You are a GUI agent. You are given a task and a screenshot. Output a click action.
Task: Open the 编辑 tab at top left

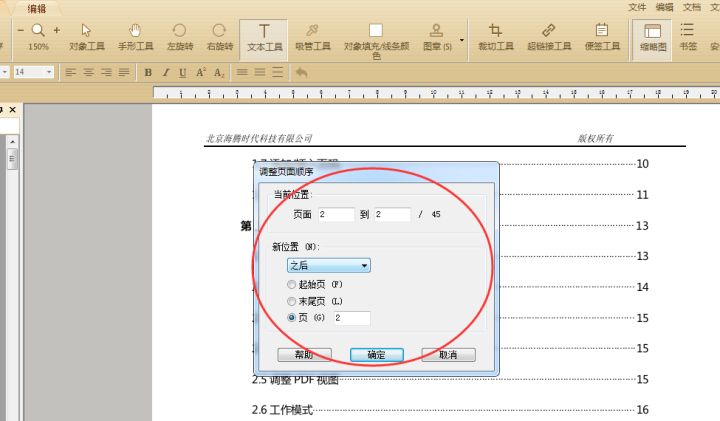(36, 8)
